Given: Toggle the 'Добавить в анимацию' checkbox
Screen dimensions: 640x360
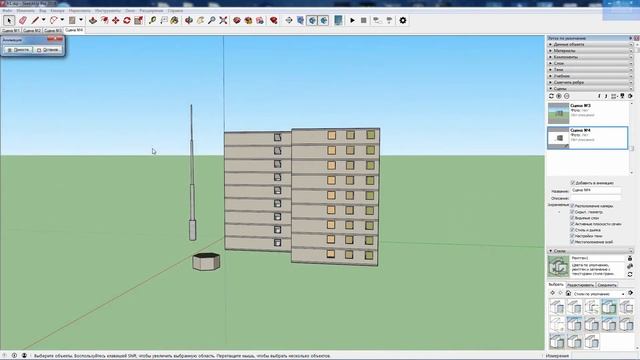Looking at the screenshot, I should [x=572, y=183].
